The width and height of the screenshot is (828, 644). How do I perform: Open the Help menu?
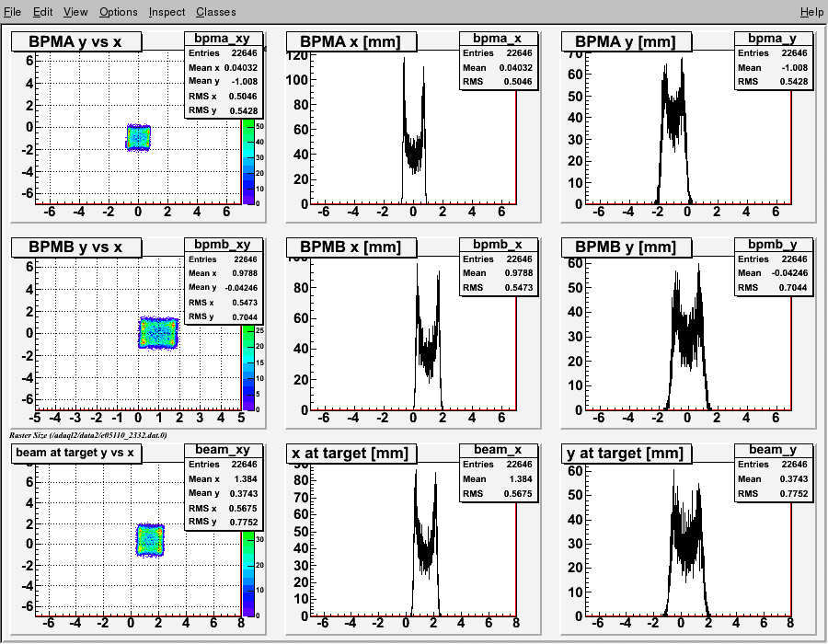[x=811, y=12]
